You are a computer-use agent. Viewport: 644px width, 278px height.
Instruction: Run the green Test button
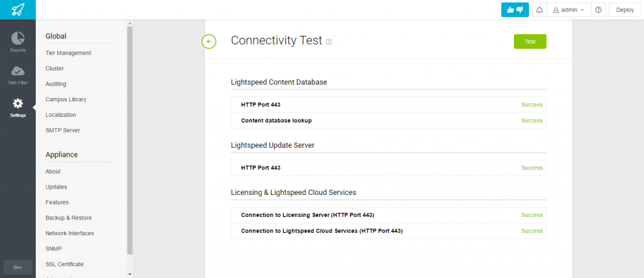click(530, 42)
